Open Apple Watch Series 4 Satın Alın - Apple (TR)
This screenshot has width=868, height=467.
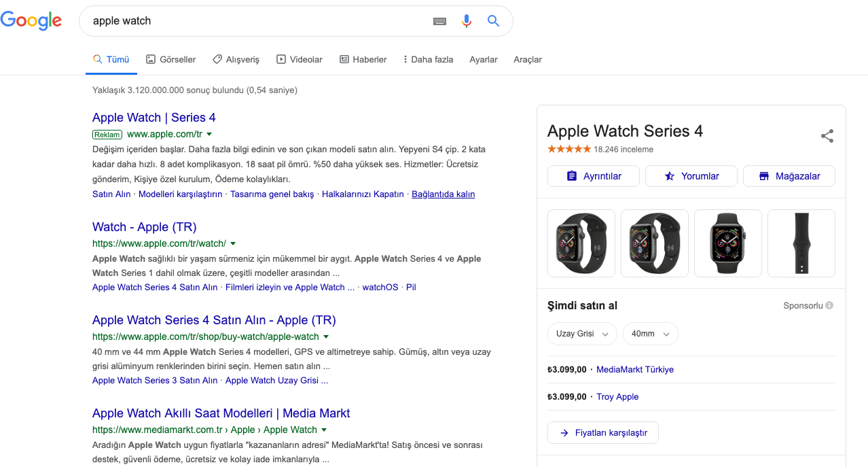pos(214,320)
